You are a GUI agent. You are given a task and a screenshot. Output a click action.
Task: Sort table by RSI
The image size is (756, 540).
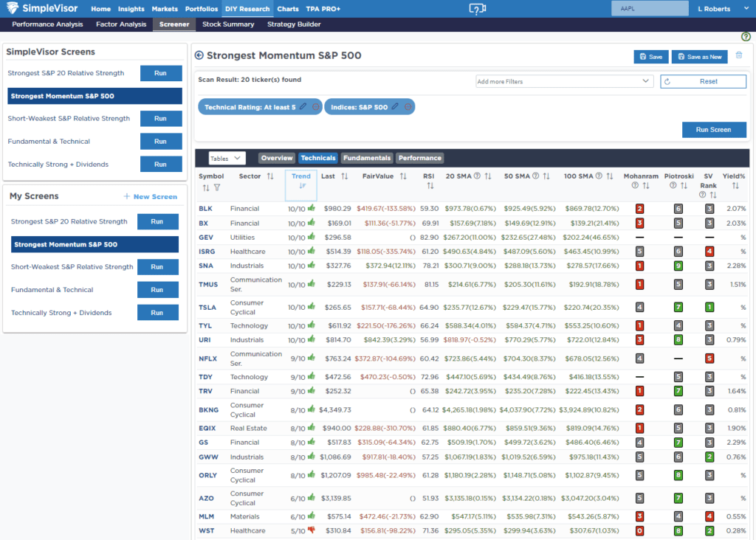[430, 186]
